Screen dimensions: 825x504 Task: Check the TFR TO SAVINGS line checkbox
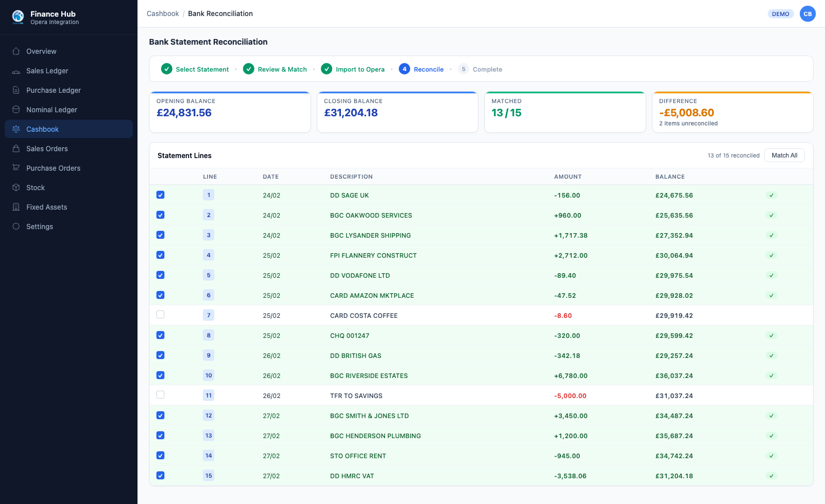(x=160, y=395)
